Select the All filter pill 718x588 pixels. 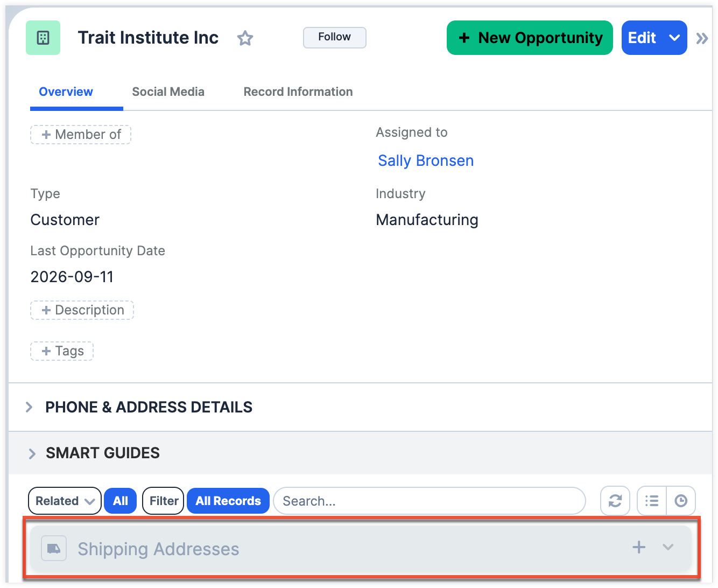tap(121, 501)
